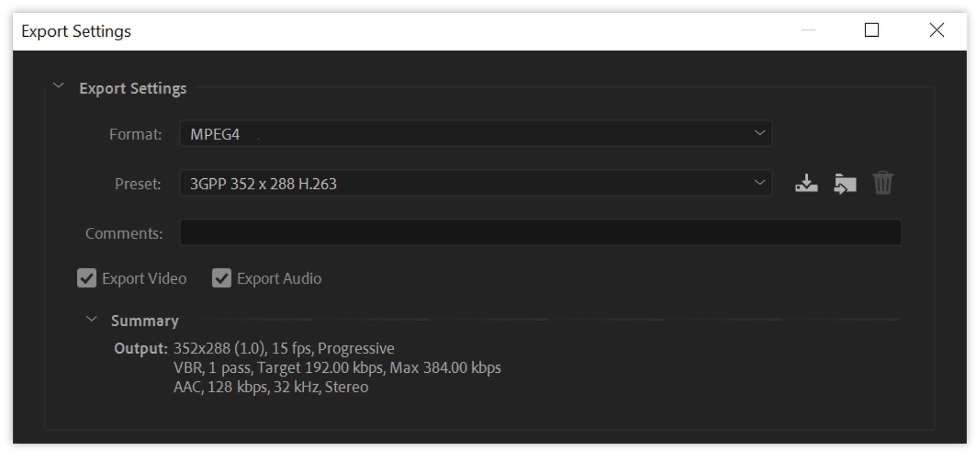Click the Output summary line 352x288 15 fps
Image resolution: width=980 pixels, height=457 pixels.
tap(284, 348)
